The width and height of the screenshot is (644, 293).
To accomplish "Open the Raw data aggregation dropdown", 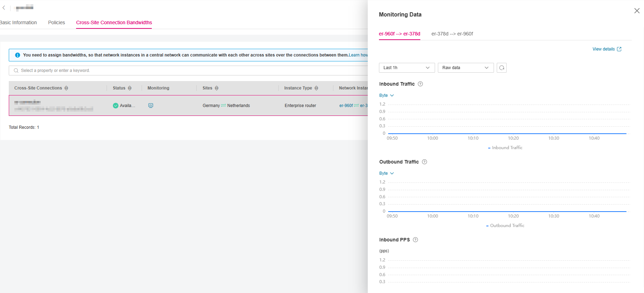I will tap(466, 68).
